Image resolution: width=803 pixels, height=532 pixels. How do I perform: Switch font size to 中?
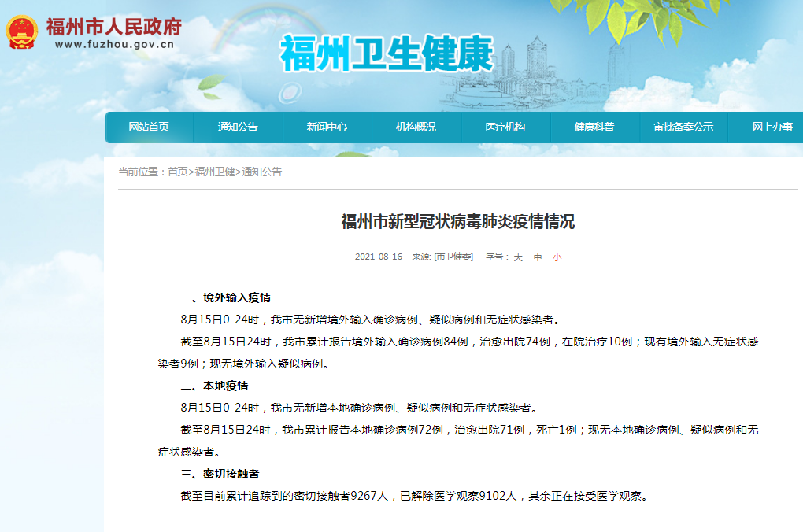(538, 257)
